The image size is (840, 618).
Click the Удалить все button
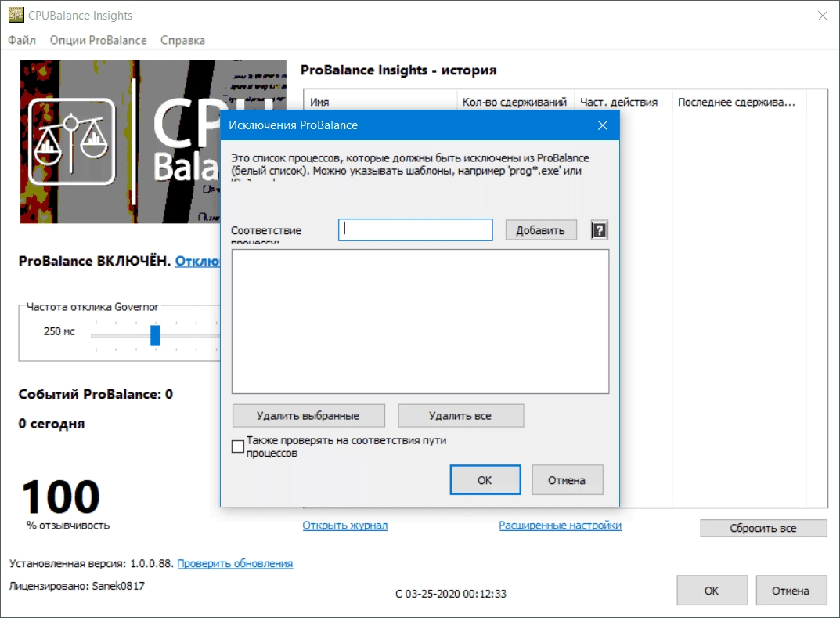tap(461, 415)
